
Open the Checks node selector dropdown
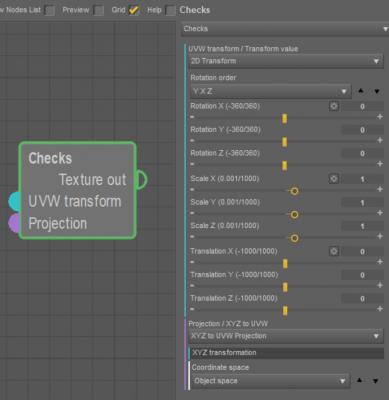[285, 29]
